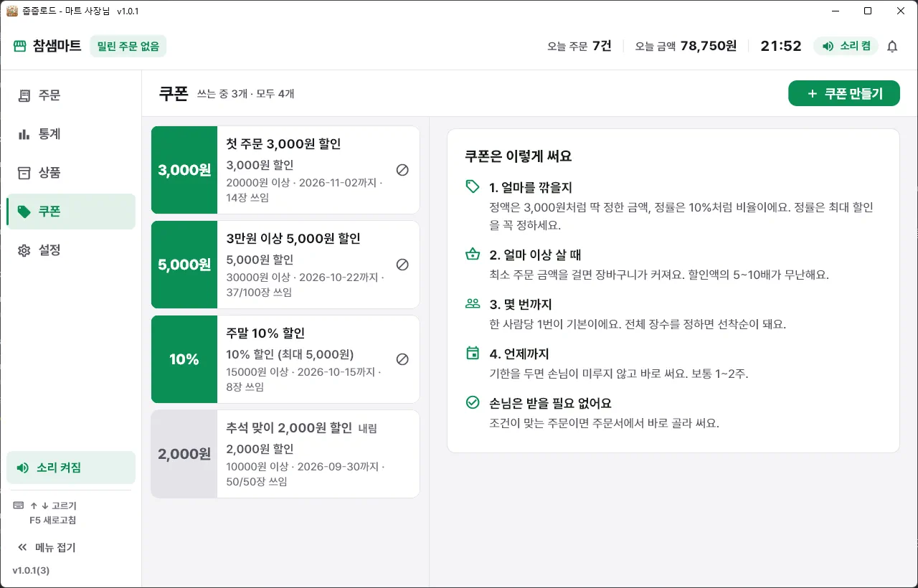Click the 밀린 주문 없음 badge
The width and height of the screenshot is (918, 588).
pos(128,47)
